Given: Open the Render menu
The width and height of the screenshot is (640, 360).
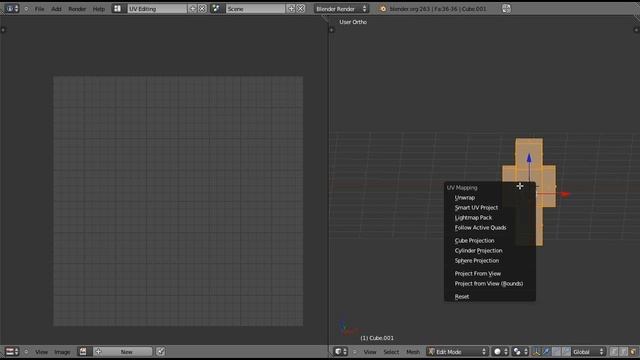Looking at the screenshot, I should [77, 9].
